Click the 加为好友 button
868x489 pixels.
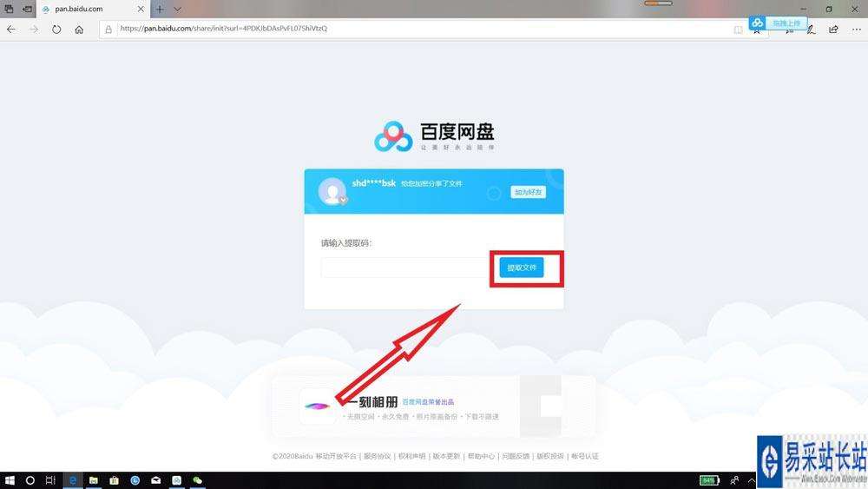(528, 192)
